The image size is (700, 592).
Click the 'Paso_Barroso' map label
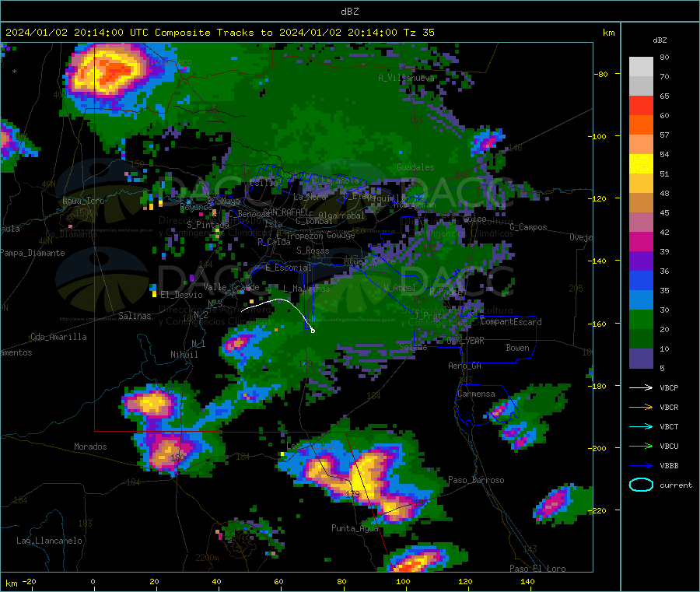[x=476, y=480]
